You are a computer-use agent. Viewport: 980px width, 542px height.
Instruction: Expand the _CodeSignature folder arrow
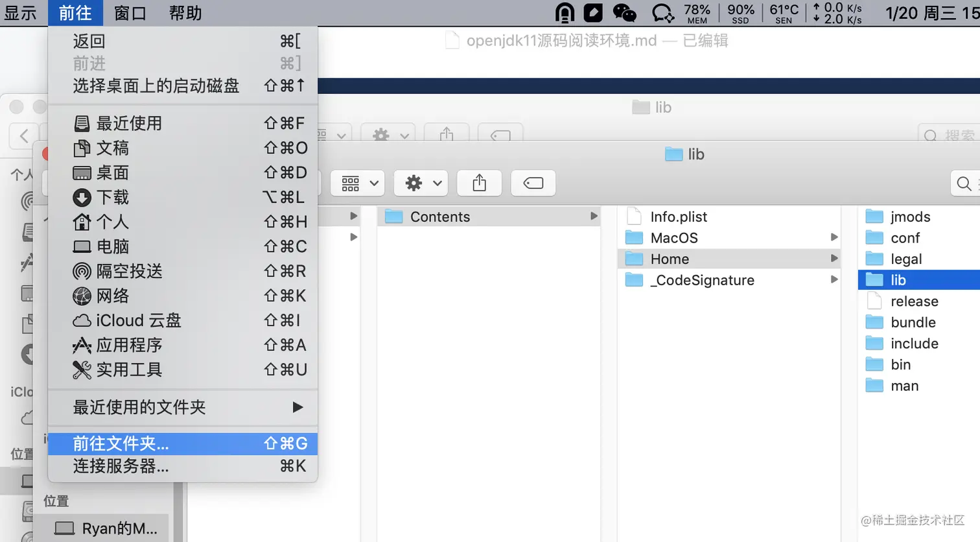(x=834, y=279)
